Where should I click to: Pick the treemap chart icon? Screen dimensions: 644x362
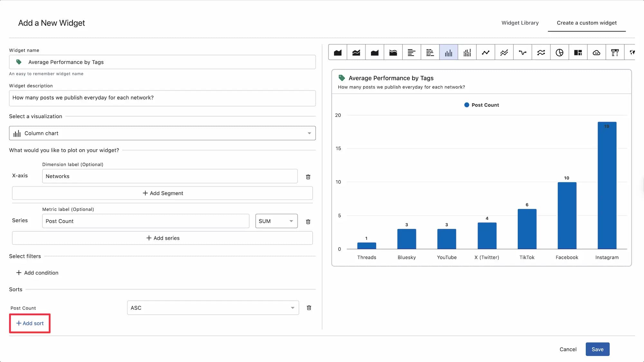click(578, 52)
